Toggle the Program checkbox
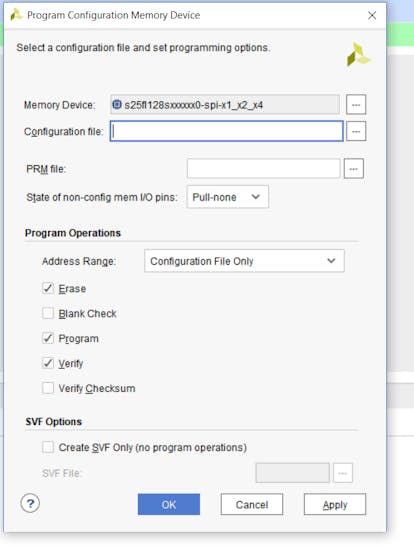Image resolution: width=414 pixels, height=555 pixels. tap(48, 338)
